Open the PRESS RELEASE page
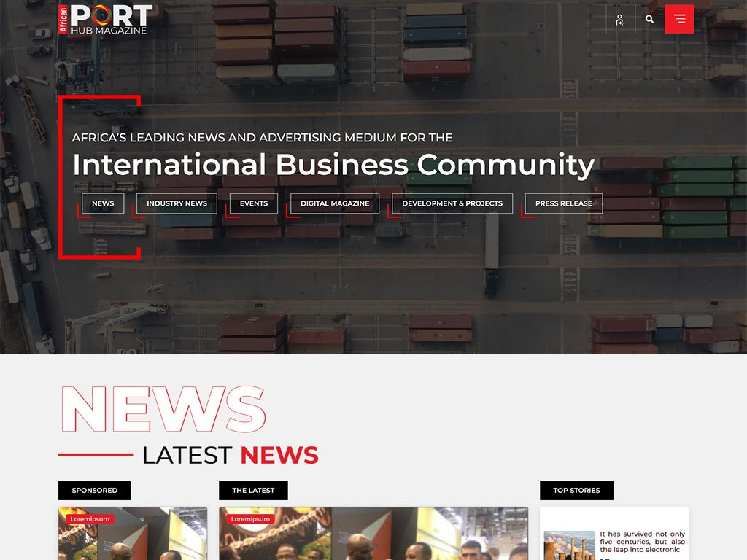 coord(562,203)
